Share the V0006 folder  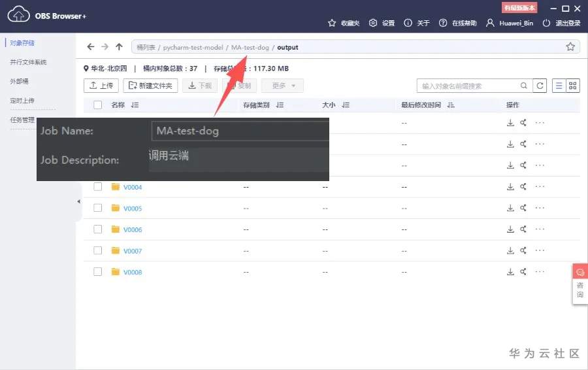pyautogui.click(x=523, y=229)
